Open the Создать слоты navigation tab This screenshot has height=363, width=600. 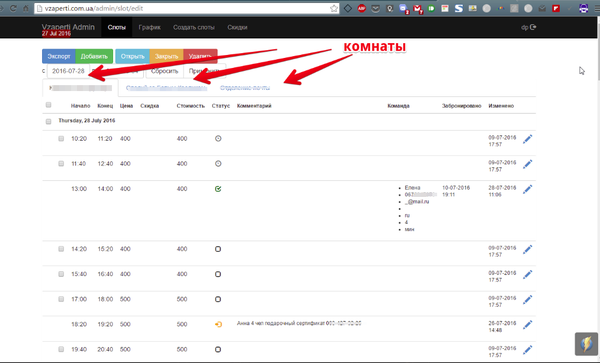point(194,27)
